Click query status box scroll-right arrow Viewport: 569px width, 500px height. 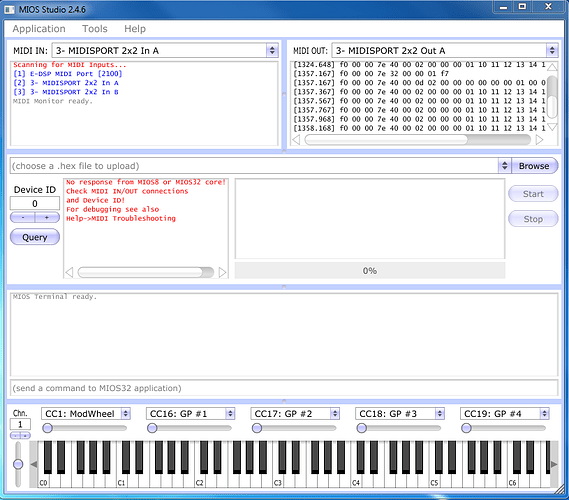coord(222,272)
